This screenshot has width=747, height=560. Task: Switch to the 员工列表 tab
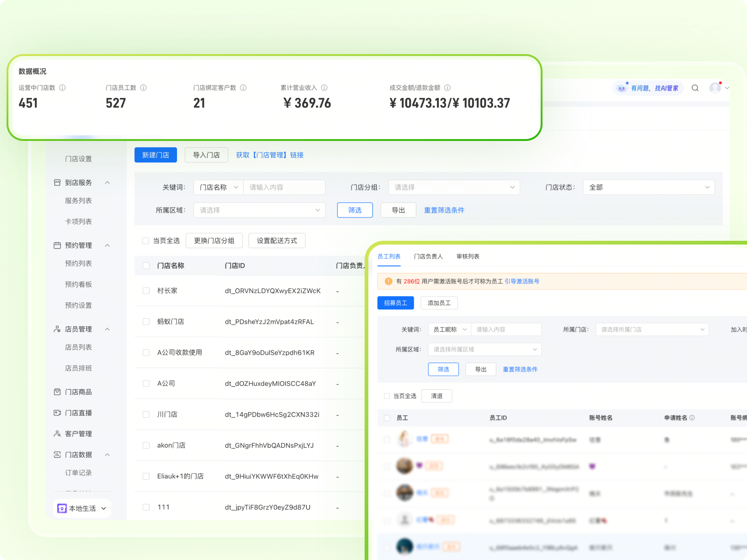(x=389, y=257)
